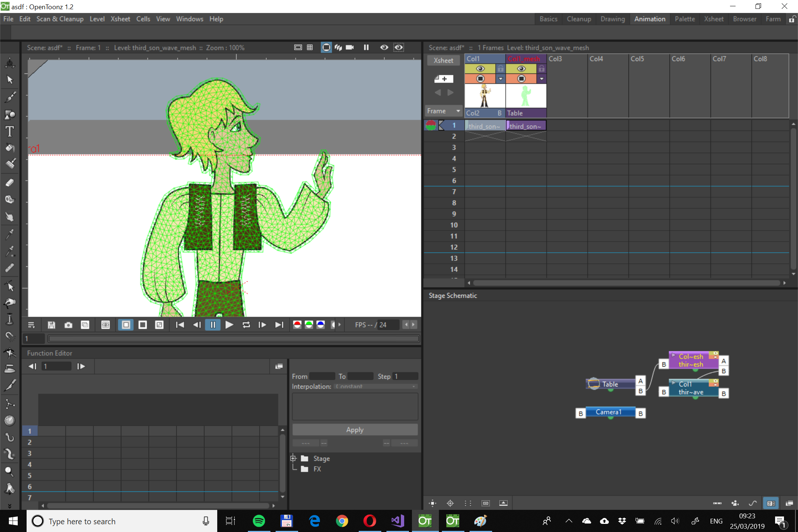798x532 pixels.
Task: Open Spotify from the Windows taskbar
Action: coord(259,521)
